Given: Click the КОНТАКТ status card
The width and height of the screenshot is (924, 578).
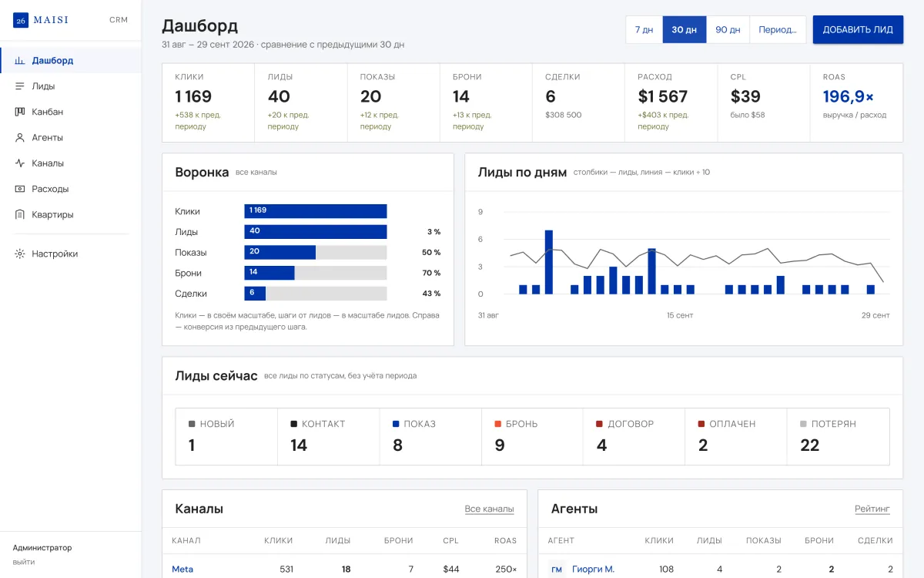Looking at the screenshot, I should point(329,437).
